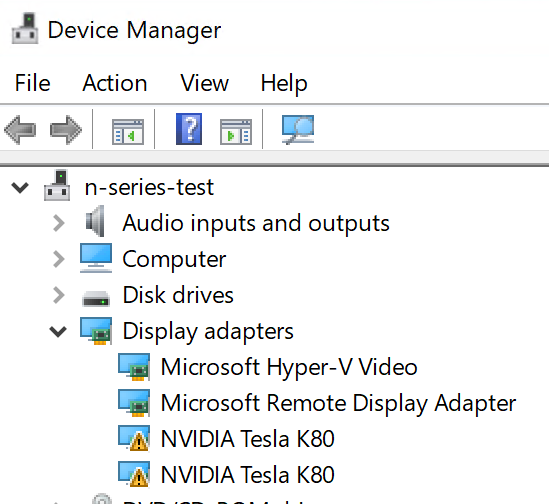This screenshot has height=504, width=549.
Task: Open the blue question mark Help icon
Action: [189, 129]
